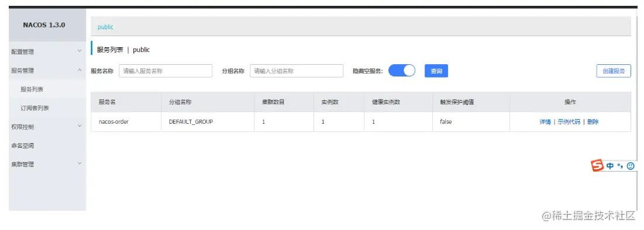This screenshot has width=644, height=230.
Task: Click the NACOS 1.3.0 logo header
Action: (x=44, y=25)
